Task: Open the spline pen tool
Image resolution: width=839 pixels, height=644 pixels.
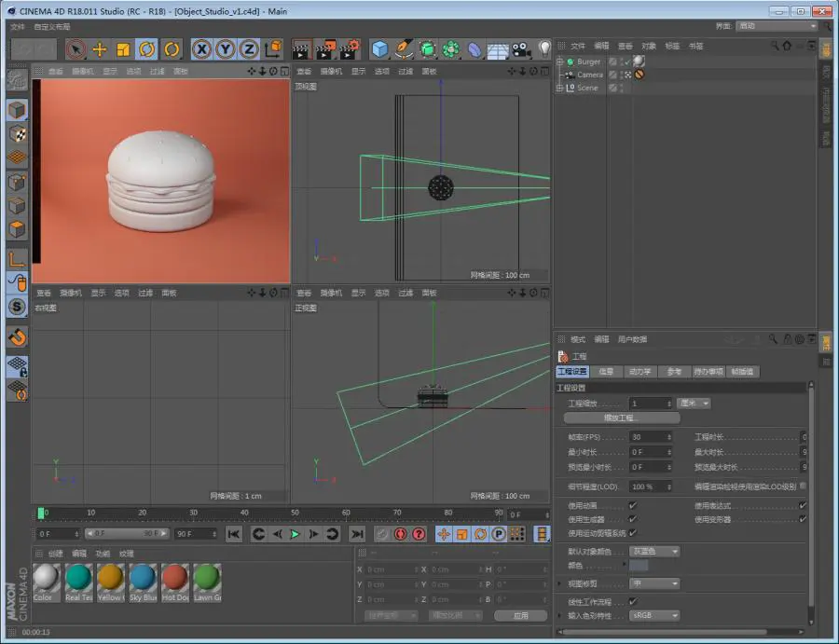Action: pos(404,49)
